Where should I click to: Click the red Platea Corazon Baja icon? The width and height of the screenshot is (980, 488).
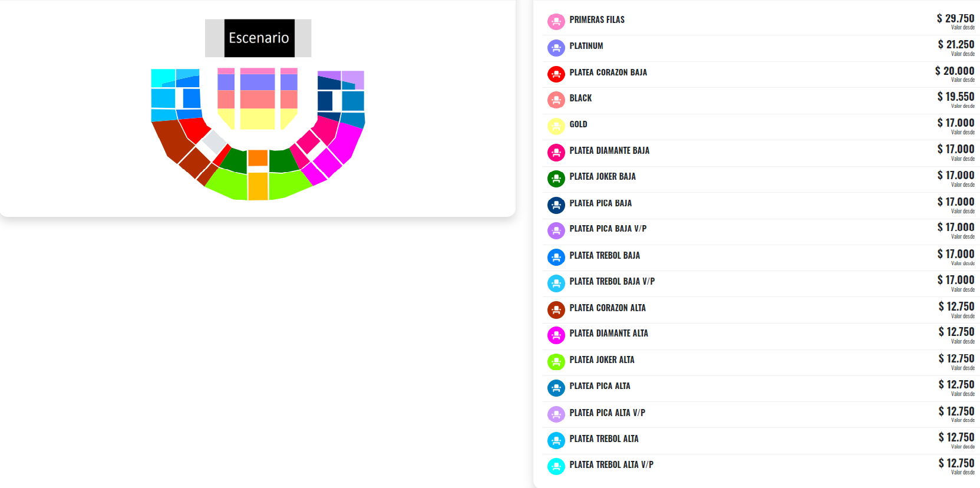[556, 74]
